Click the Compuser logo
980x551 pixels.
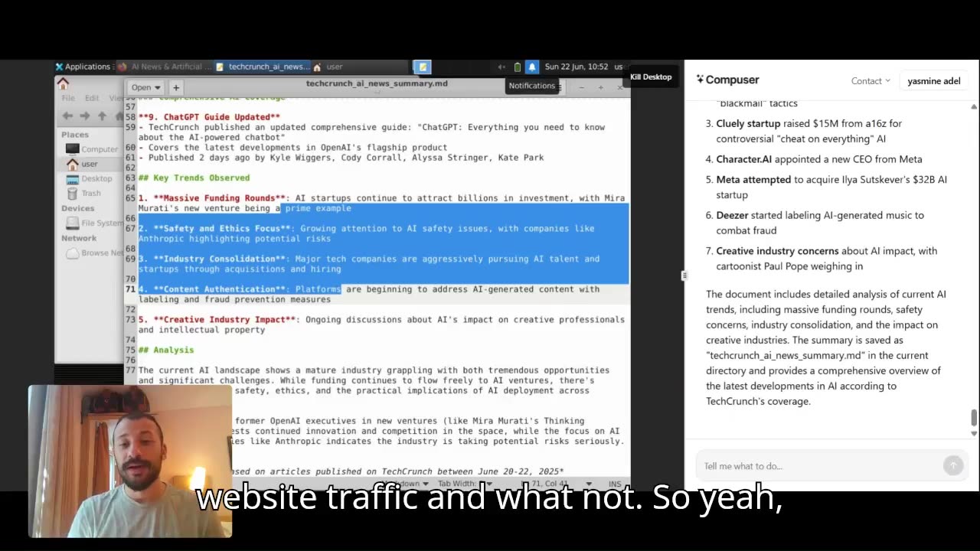tap(727, 80)
